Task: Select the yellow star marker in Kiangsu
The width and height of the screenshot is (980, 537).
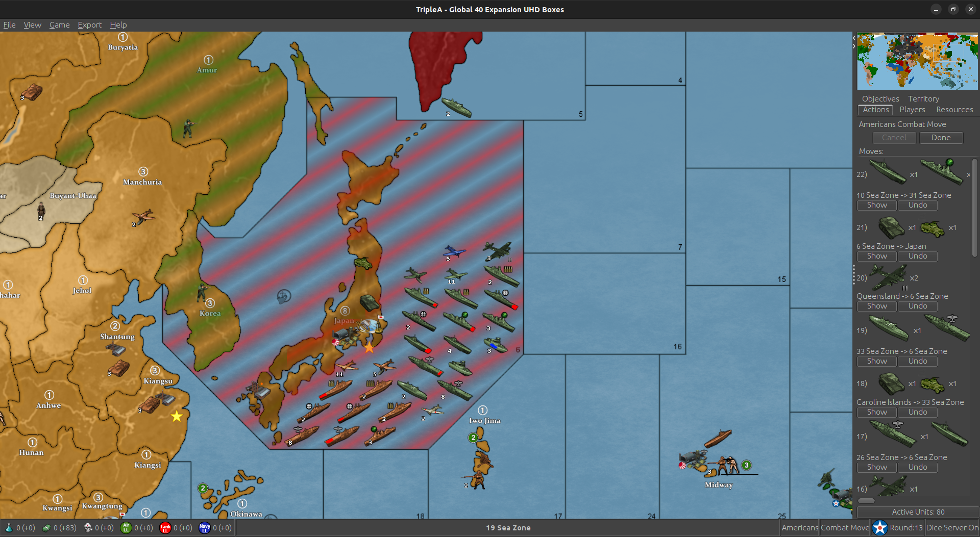Action: click(177, 416)
